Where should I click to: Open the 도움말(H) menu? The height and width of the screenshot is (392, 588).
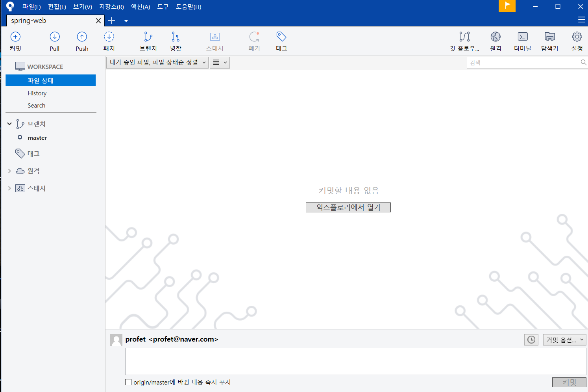189,7
